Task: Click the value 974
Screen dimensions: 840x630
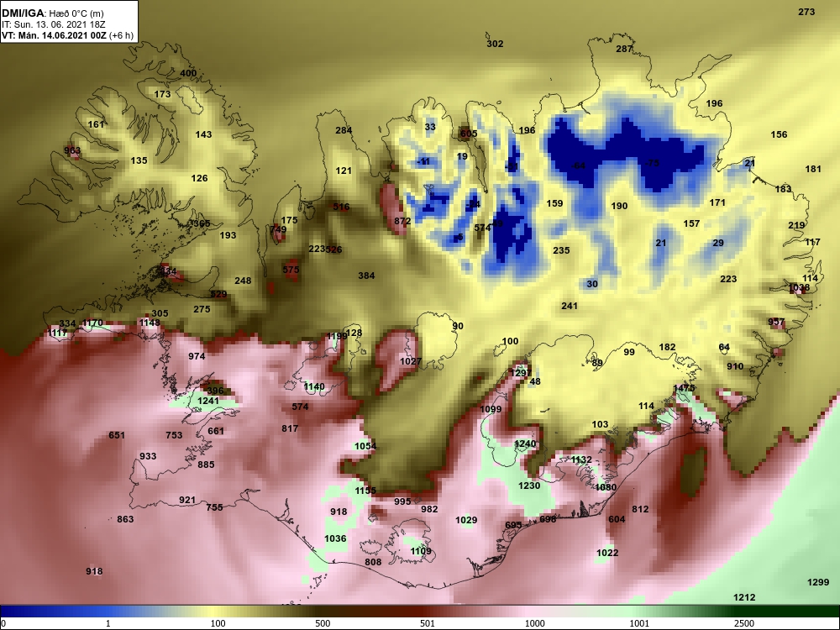Action: point(197,356)
